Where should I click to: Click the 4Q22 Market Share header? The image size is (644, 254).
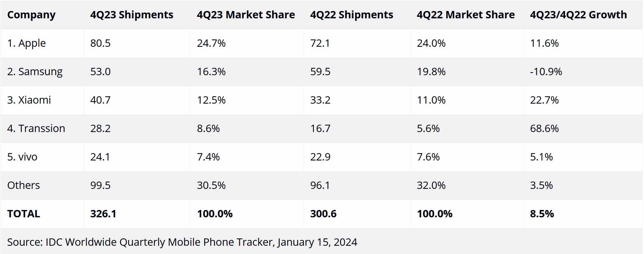[x=466, y=15]
